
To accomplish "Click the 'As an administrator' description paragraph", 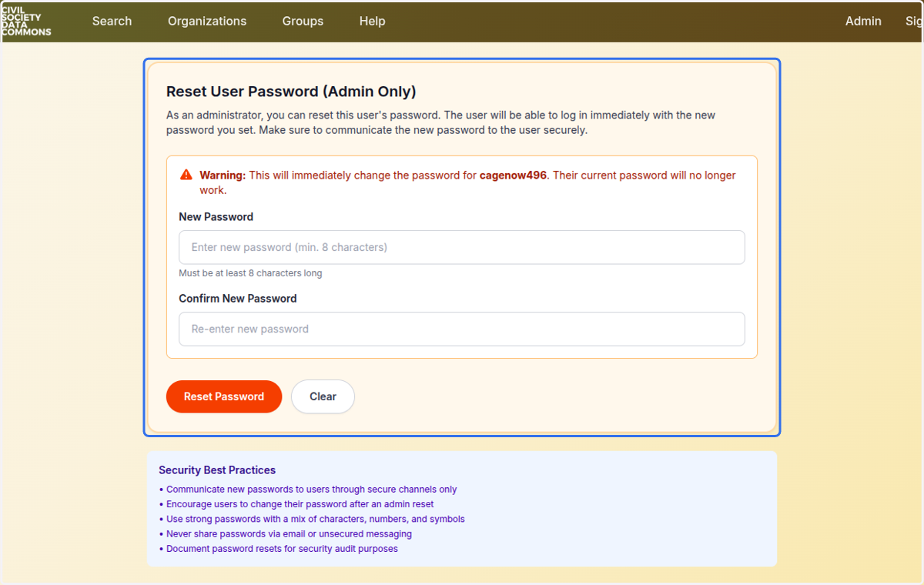I will coord(441,122).
